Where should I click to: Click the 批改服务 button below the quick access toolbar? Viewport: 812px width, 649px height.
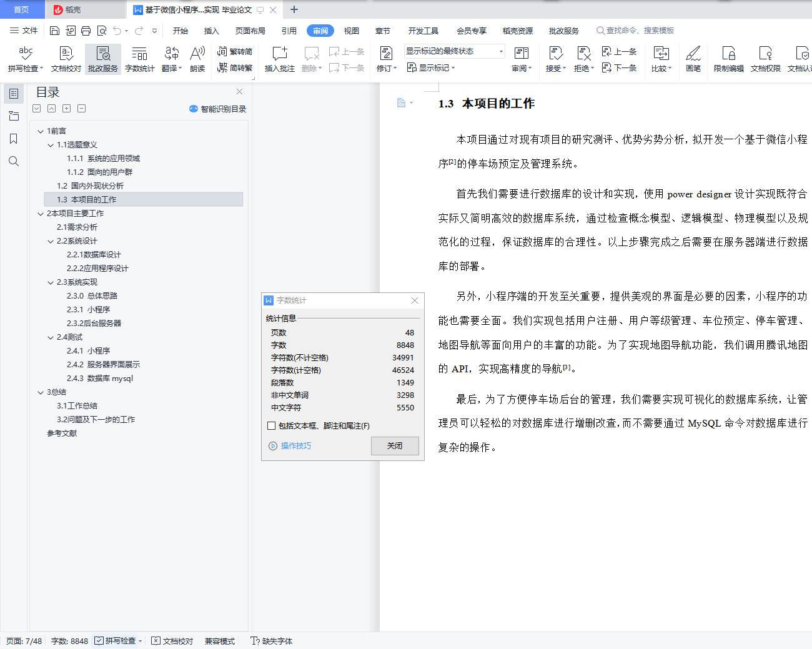pyautogui.click(x=103, y=59)
